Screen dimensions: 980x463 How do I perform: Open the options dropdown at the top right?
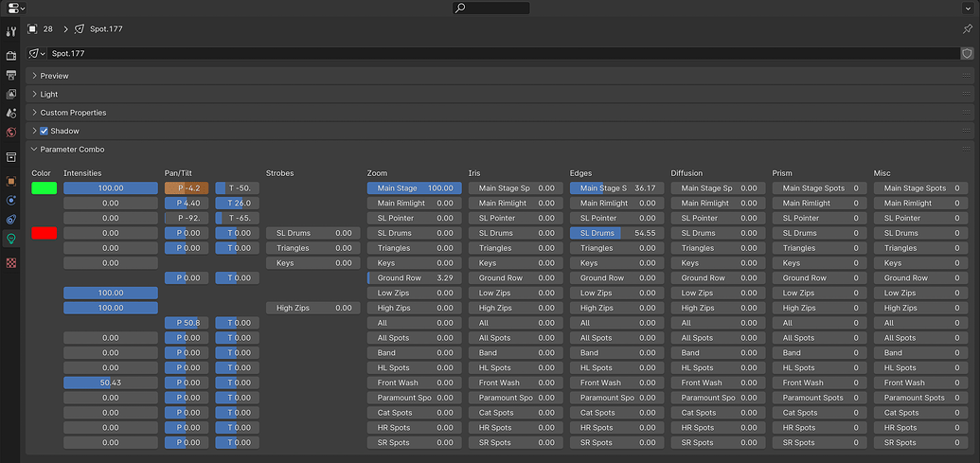click(967, 9)
